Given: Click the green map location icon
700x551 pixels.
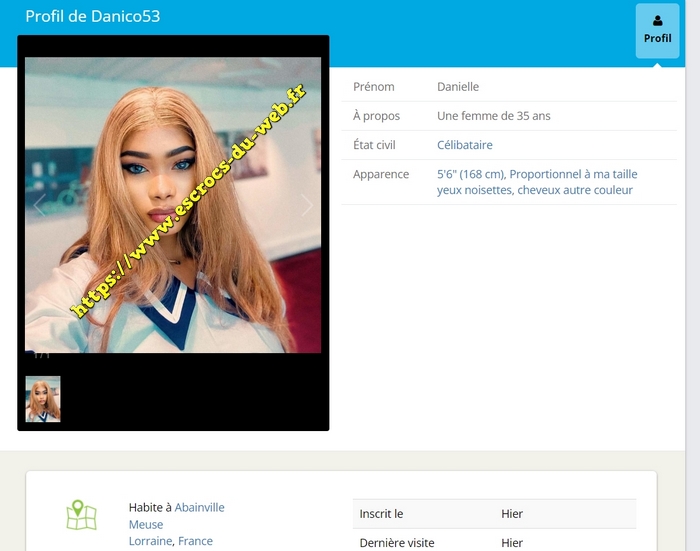Looking at the screenshot, I should [x=81, y=516].
